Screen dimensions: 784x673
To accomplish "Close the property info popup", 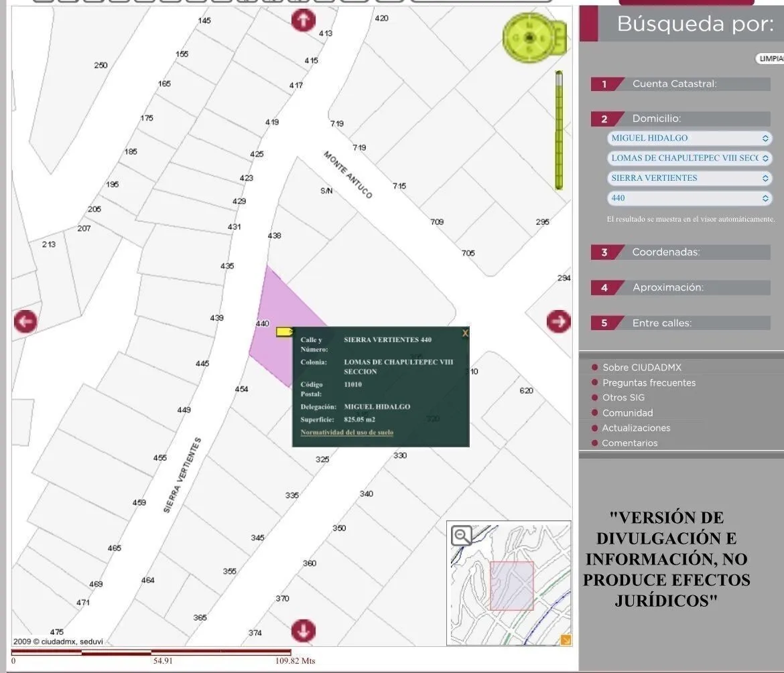I will pyautogui.click(x=465, y=333).
